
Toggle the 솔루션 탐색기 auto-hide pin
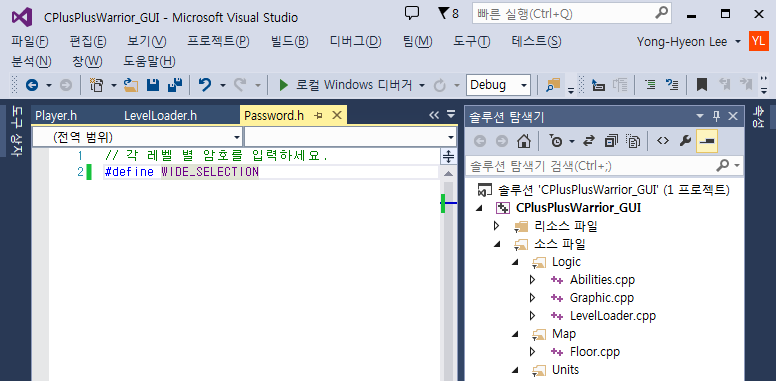point(716,116)
